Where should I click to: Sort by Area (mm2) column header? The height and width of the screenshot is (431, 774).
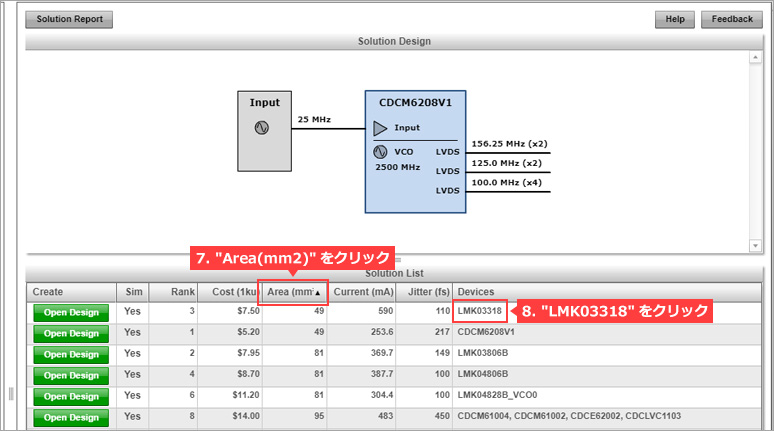294,292
